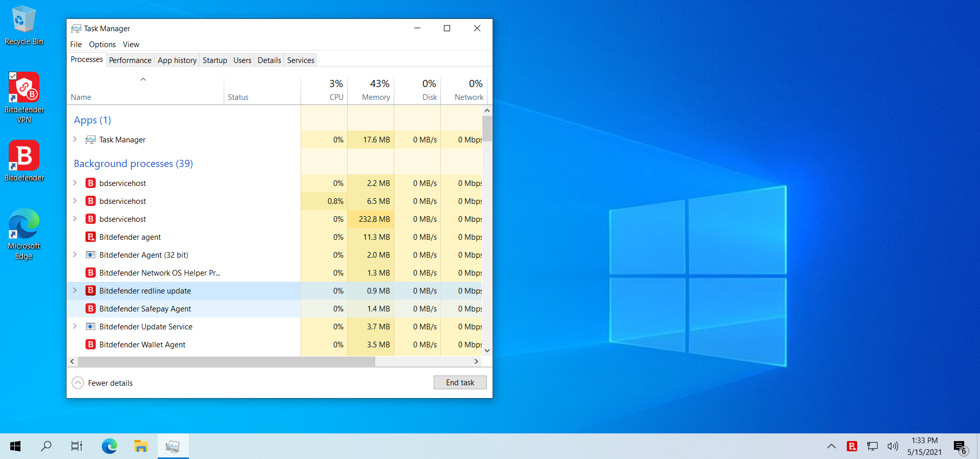Viewport: 980px width, 459px height.
Task: Expand the Bitdefender Agent (32 bit) row
Action: coord(75,255)
